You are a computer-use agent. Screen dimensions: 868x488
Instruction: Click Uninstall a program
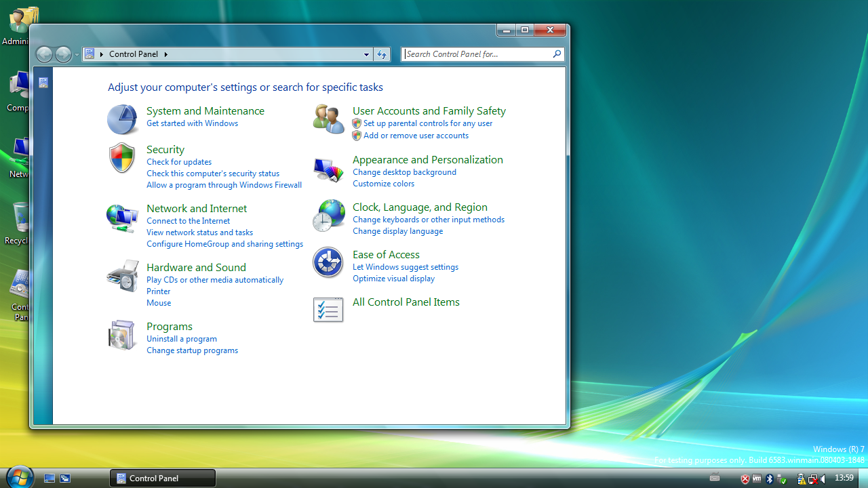point(182,339)
